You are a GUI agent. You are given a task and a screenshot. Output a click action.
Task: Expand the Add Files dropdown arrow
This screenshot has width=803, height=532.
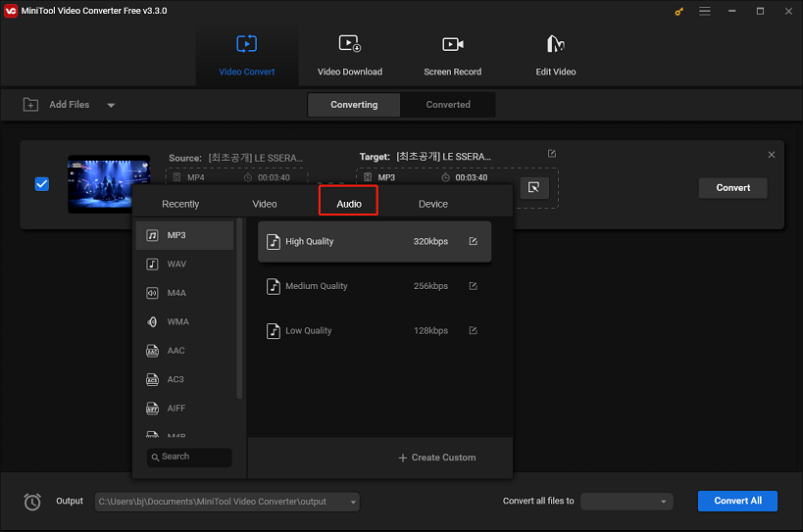(x=111, y=106)
